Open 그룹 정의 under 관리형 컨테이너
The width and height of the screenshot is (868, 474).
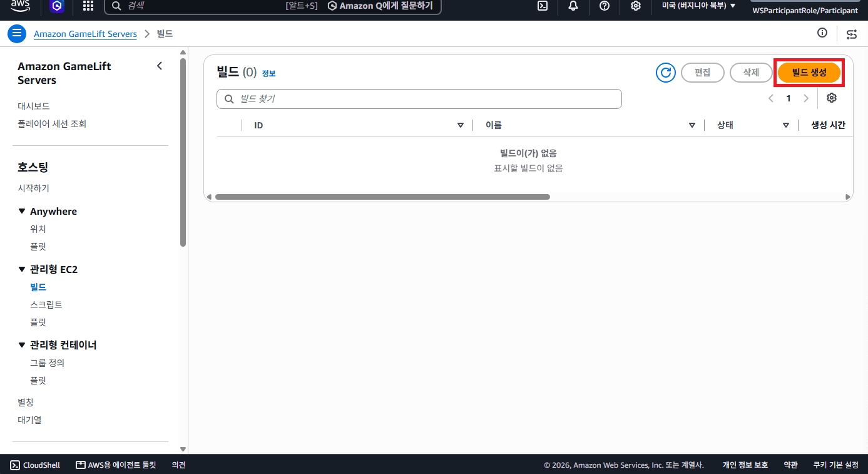tap(48, 363)
